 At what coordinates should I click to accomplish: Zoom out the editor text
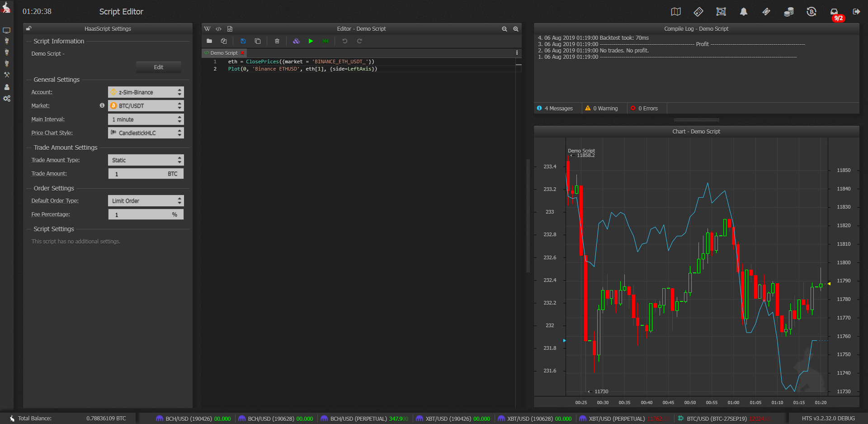point(505,29)
